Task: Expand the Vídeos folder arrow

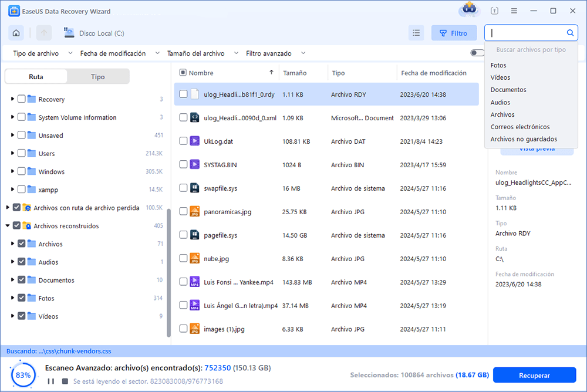Action: click(12, 316)
